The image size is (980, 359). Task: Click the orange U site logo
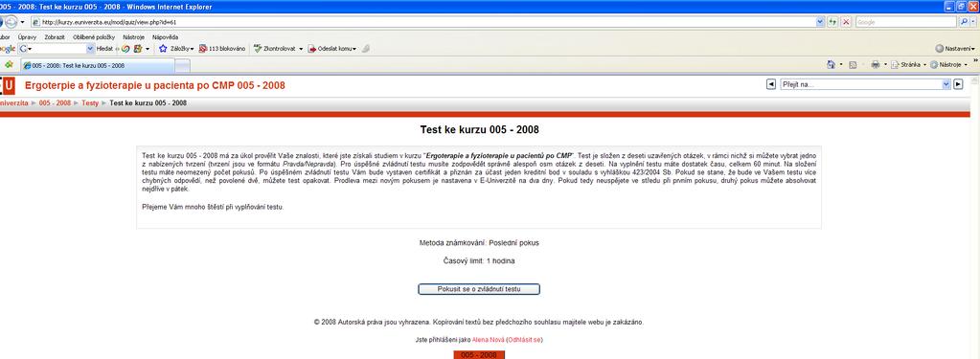(x=9, y=85)
